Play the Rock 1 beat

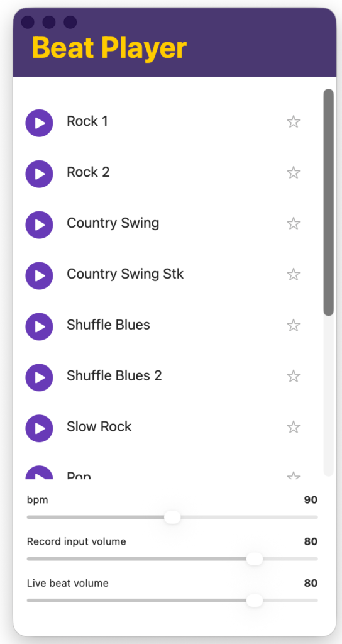40,123
